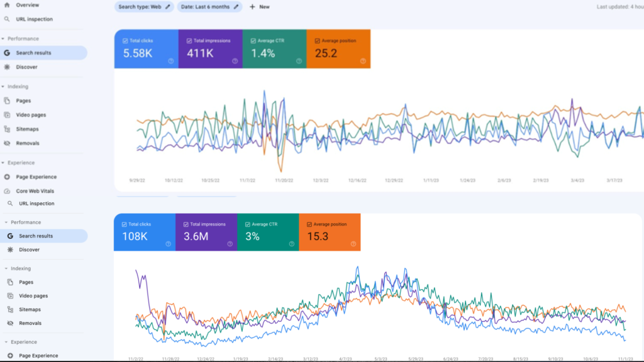Collapse the Experience section containing Core Web Vitals

(3, 163)
